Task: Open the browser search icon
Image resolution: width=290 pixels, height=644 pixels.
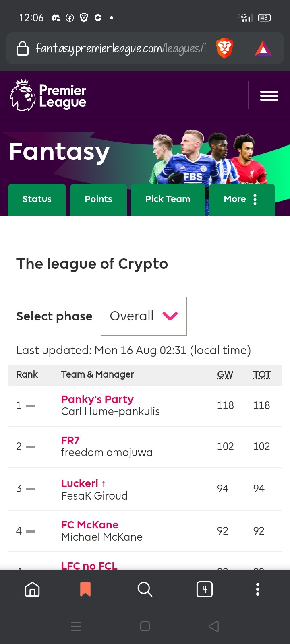Action: click(145, 589)
